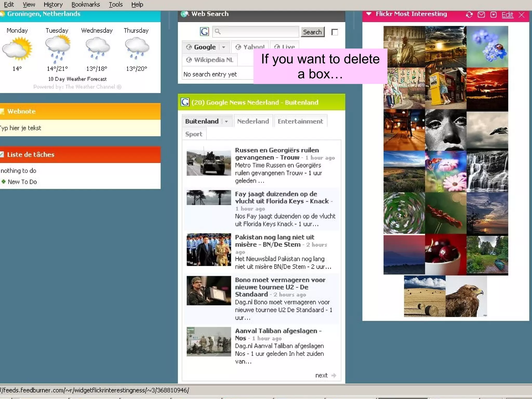Click New To Do link
The height and width of the screenshot is (399, 532).
[22, 182]
